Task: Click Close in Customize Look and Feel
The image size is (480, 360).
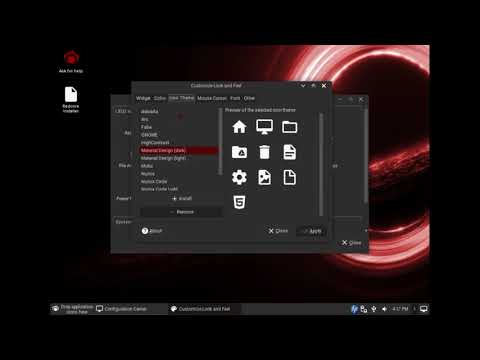Action: pyautogui.click(x=278, y=231)
